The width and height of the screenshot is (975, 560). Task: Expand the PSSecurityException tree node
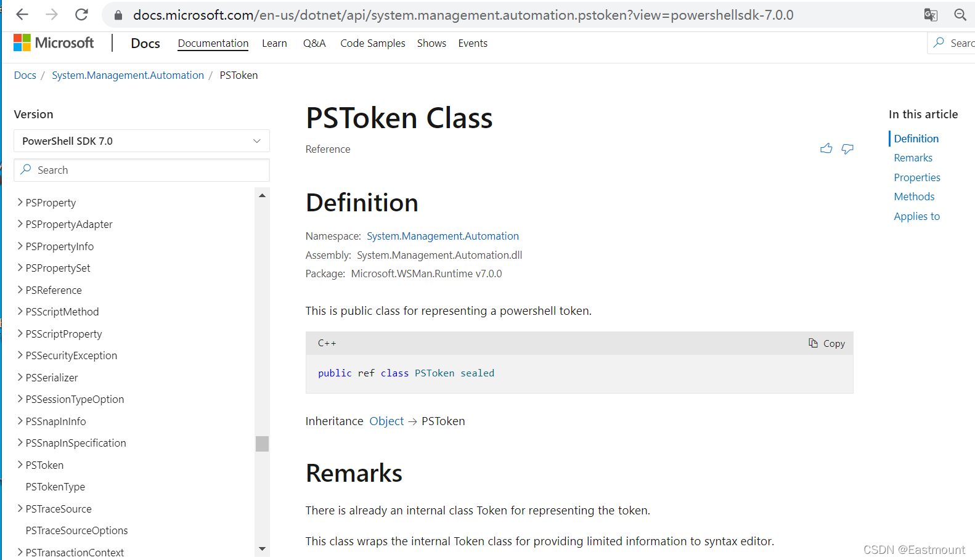20,355
